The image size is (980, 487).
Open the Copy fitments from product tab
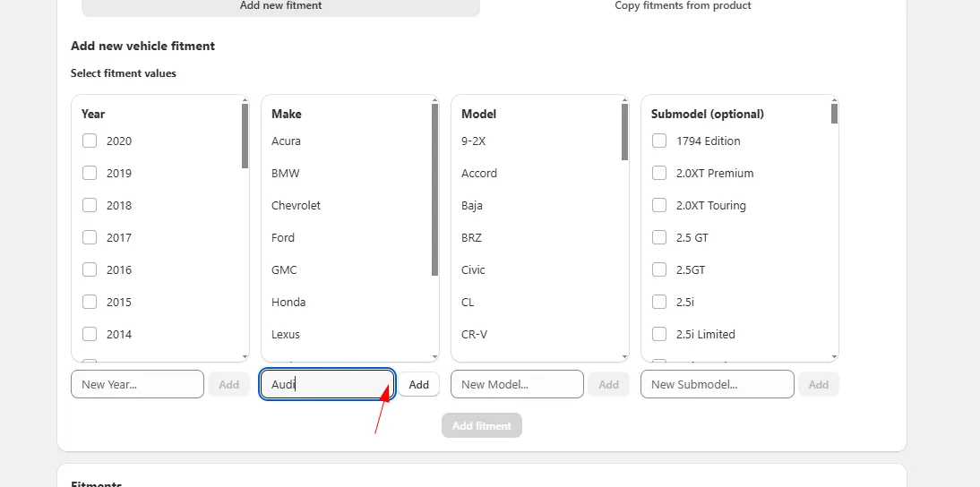coord(683,6)
